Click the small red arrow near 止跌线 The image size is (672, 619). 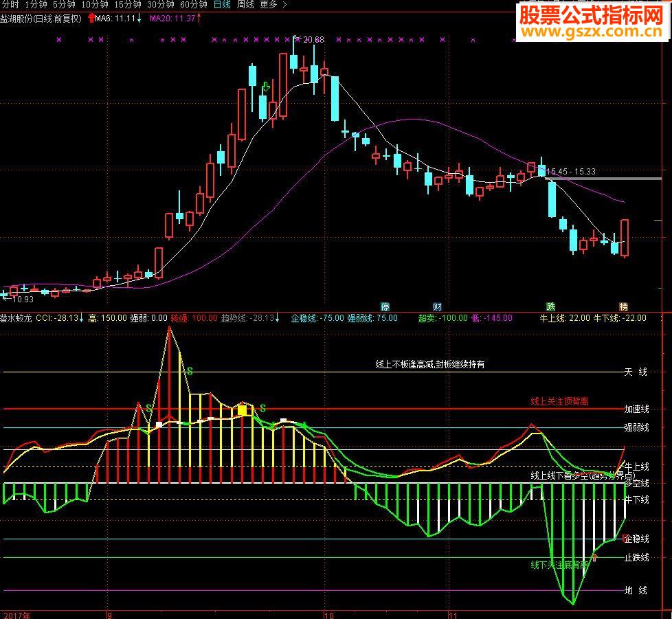pyautogui.click(x=594, y=557)
